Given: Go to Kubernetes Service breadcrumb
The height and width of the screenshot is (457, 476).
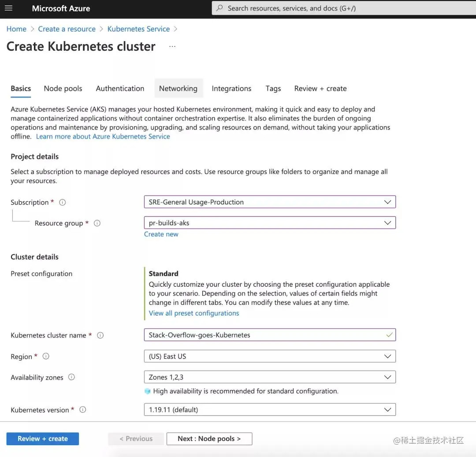Looking at the screenshot, I should click(x=138, y=29).
